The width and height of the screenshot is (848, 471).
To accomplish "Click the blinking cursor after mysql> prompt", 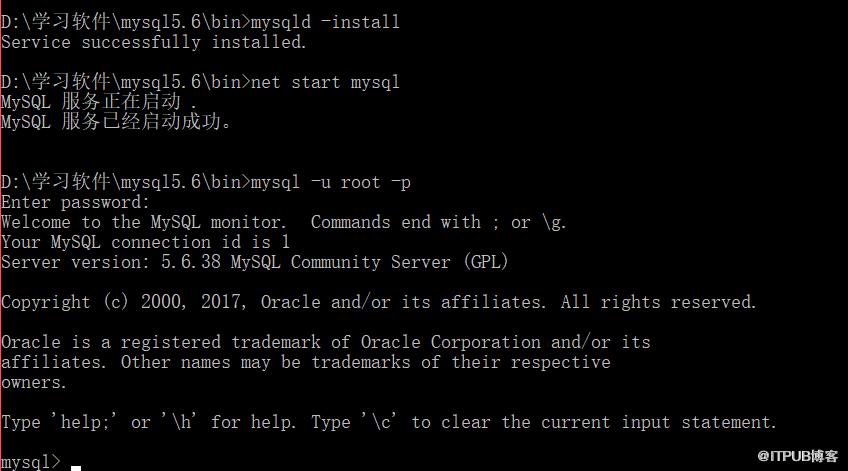I will pos(76,468).
